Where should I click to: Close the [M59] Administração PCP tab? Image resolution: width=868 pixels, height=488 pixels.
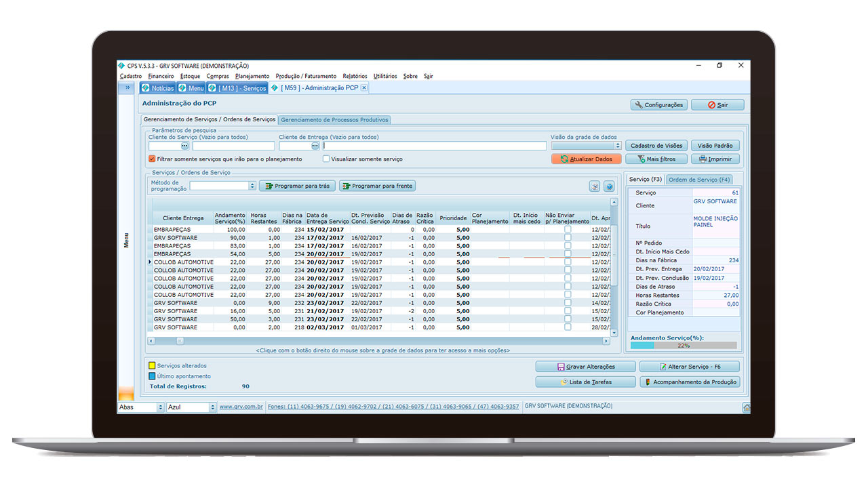pyautogui.click(x=363, y=88)
